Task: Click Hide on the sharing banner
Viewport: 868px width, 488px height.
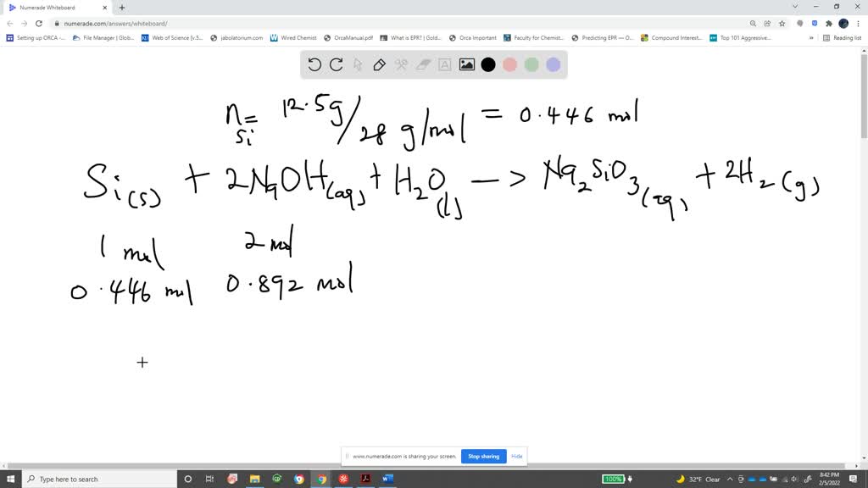Action: (x=516, y=456)
